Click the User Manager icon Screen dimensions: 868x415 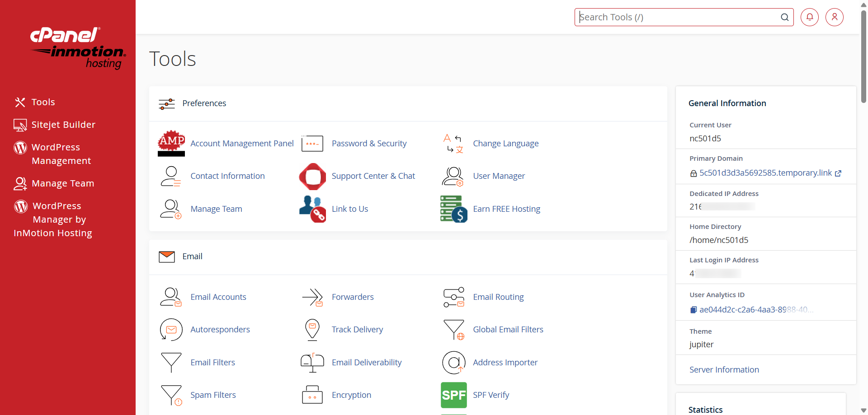453,176
